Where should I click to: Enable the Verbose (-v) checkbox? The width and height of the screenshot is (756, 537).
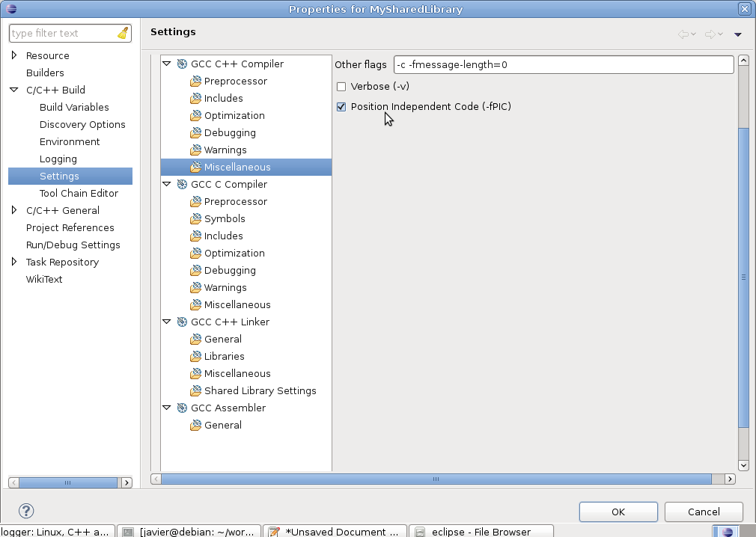pyautogui.click(x=341, y=87)
